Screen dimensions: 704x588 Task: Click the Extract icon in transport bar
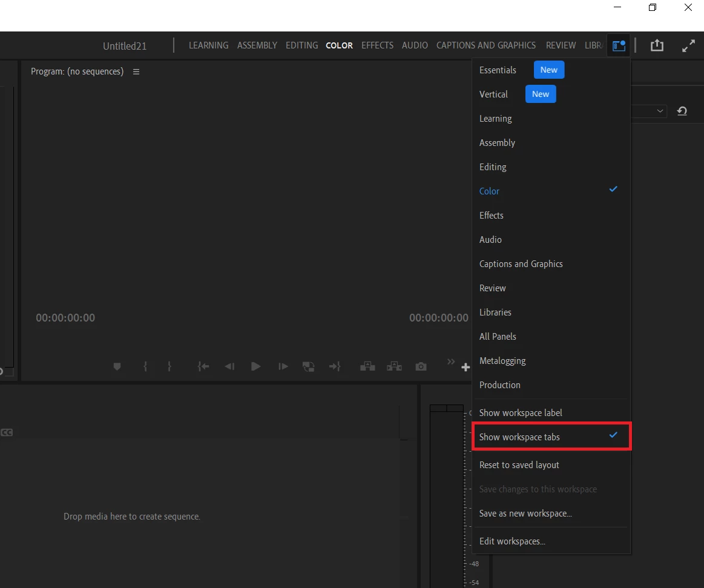tap(394, 366)
